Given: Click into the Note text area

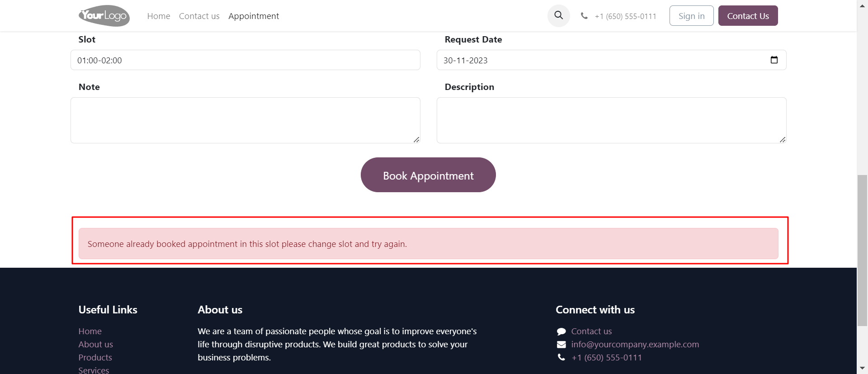Looking at the screenshot, I should coord(245,120).
